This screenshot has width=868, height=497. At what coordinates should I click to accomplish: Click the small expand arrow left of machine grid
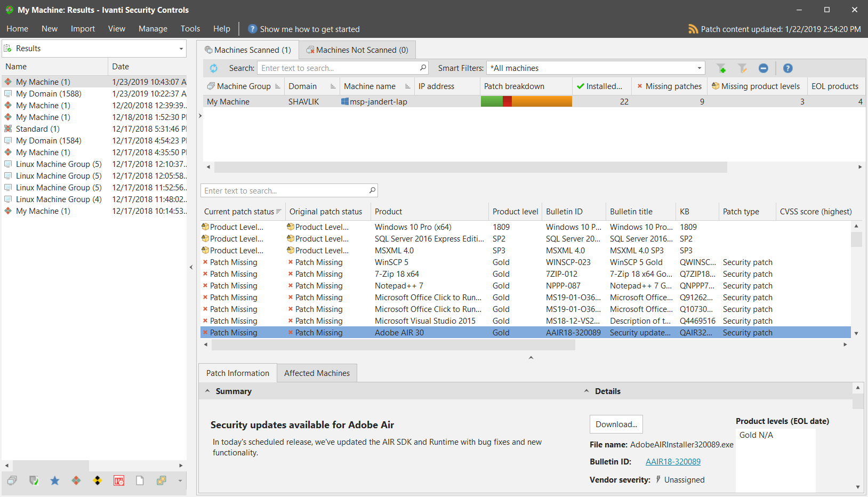[x=200, y=116]
